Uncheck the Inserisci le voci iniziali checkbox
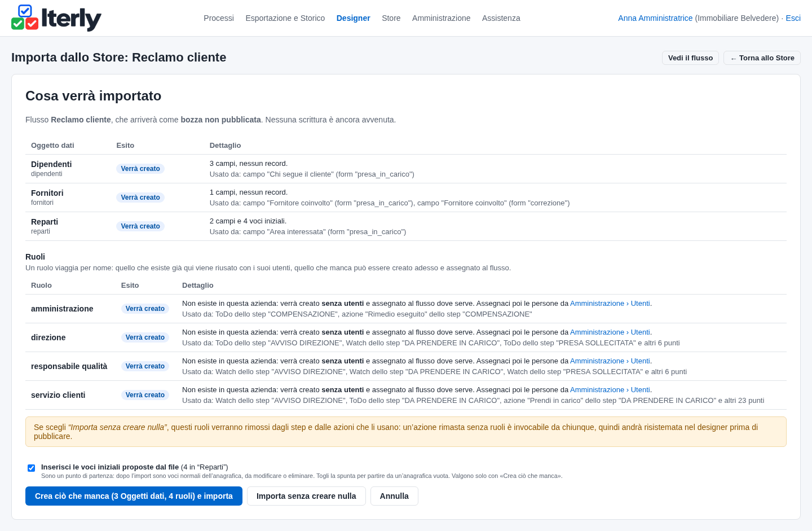 [x=32, y=468]
